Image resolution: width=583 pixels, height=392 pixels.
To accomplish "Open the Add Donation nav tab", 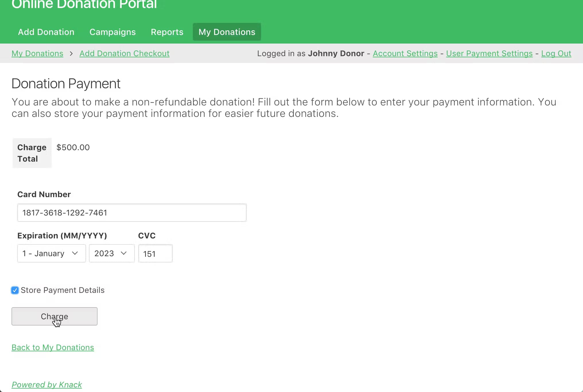I will pos(46,32).
